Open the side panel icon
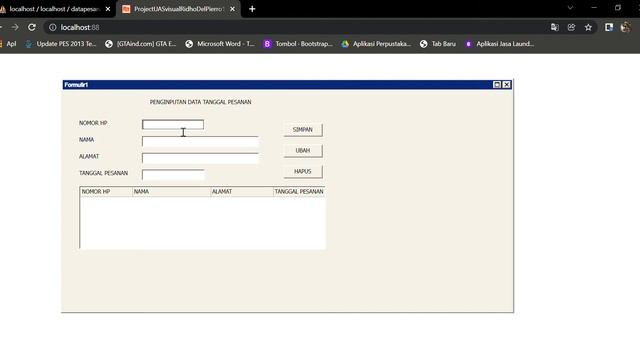The width and height of the screenshot is (640, 360). tap(609, 27)
